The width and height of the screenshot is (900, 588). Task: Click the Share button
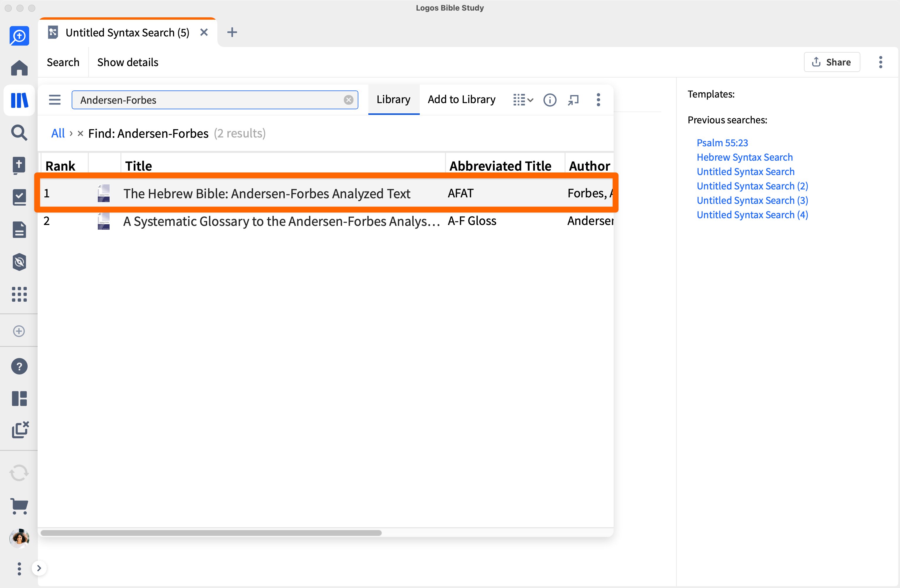point(832,62)
